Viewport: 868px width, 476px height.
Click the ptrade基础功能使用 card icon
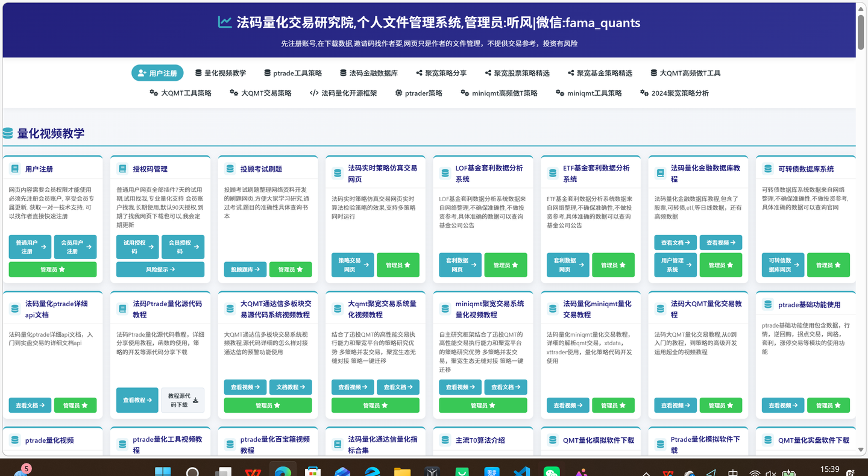tap(768, 305)
